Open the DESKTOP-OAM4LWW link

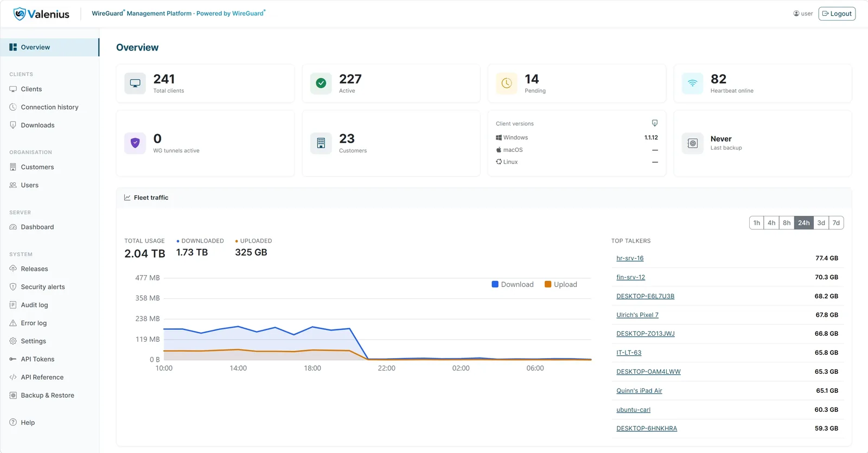(x=648, y=372)
